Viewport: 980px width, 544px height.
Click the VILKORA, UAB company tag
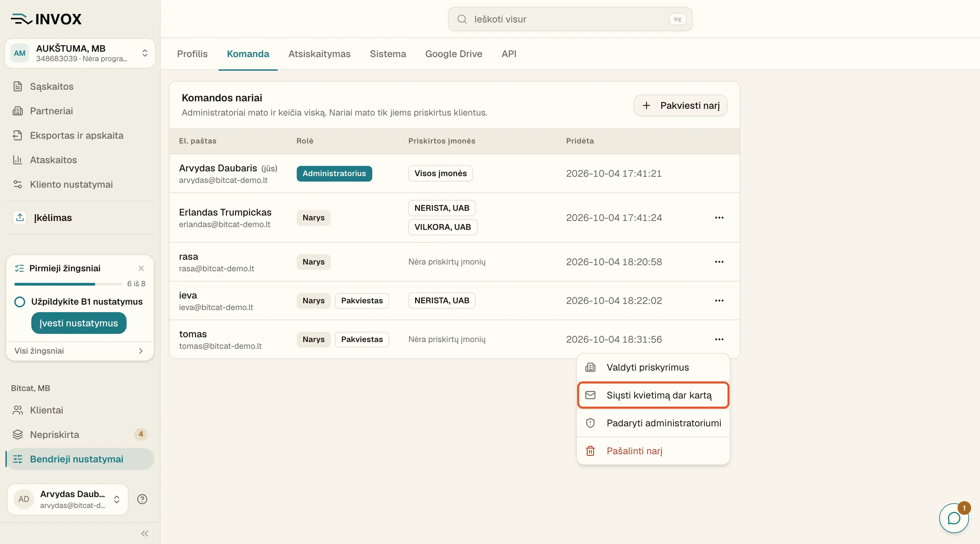[x=442, y=227]
